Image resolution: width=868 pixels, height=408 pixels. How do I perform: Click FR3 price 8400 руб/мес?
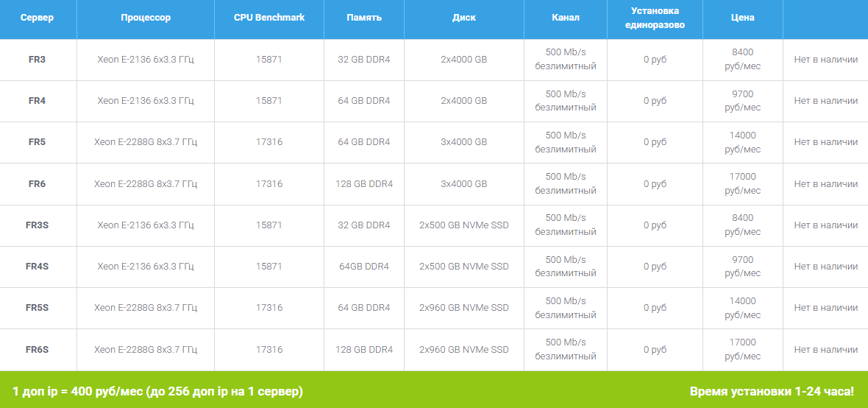(x=742, y=60)
